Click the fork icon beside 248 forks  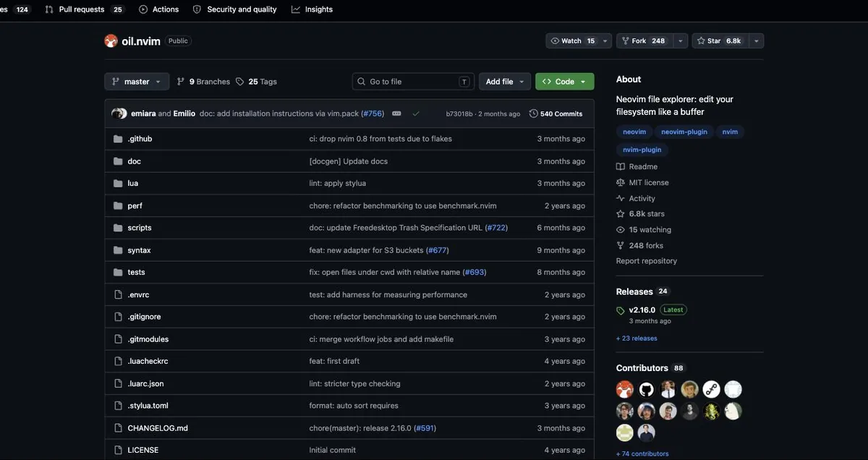[x=621, y=245]
